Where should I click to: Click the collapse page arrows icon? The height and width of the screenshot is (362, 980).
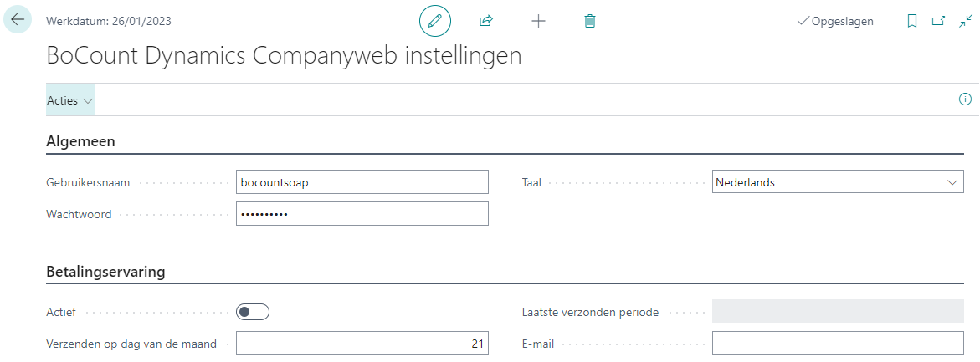point(965,21)
